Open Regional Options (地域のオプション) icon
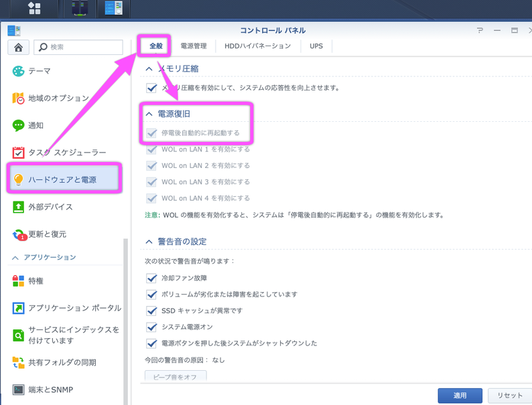The height and width of the screenshot is (405, 532). point(18,98)
